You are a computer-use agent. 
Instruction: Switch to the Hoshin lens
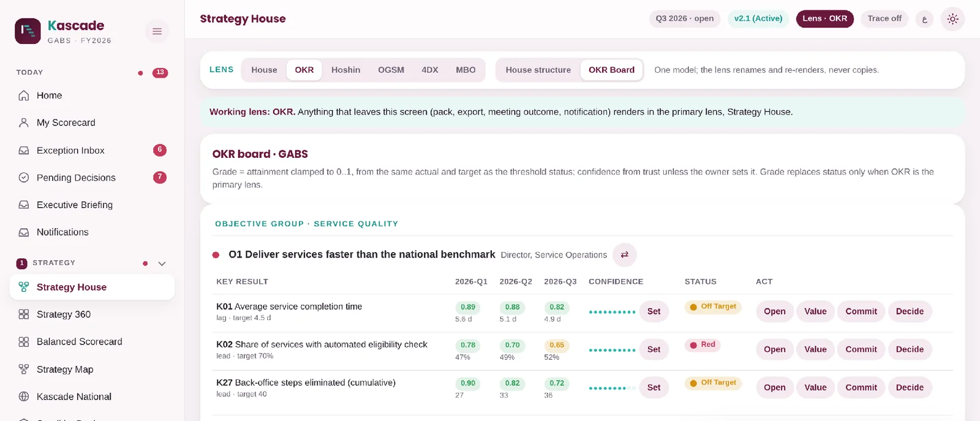pyautogui.click(x=346, y=70)
